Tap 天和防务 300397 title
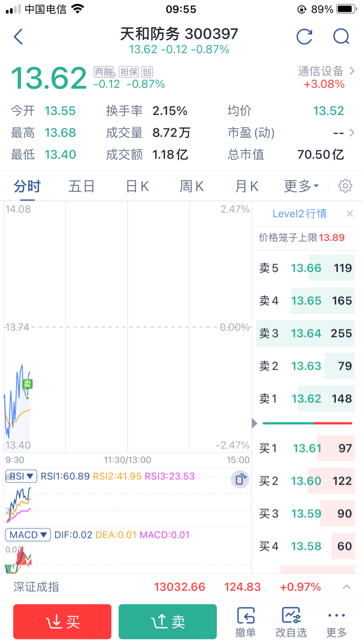Image resolution: width=362 pixels, height=644 pixels. point(179,34)
